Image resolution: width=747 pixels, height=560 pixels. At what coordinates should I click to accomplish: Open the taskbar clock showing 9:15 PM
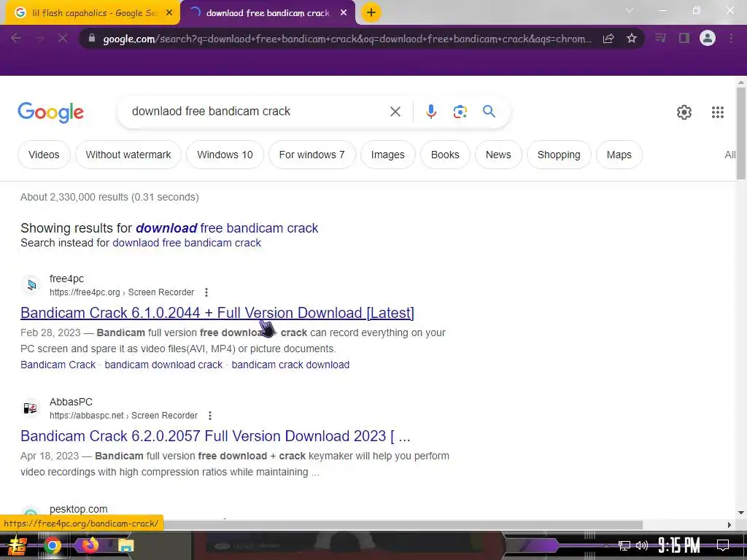679,545
